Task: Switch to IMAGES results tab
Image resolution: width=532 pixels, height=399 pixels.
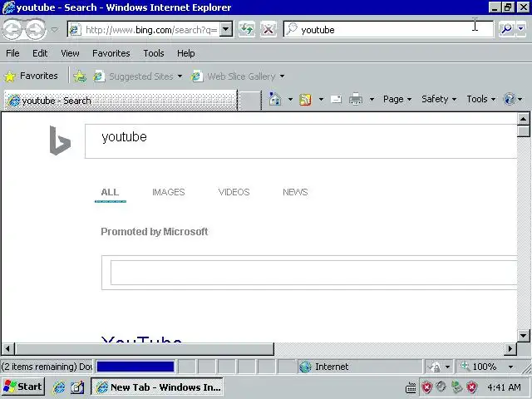Action: coord(168,192)
